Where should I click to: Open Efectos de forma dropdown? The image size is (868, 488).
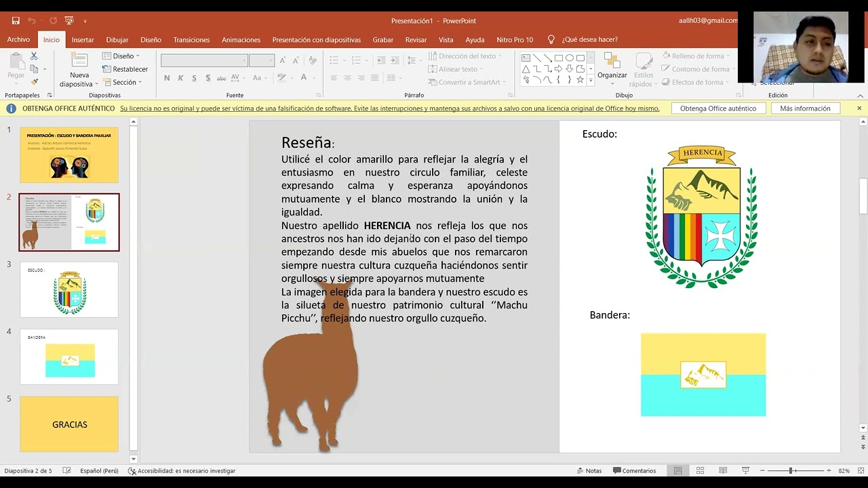696,82
